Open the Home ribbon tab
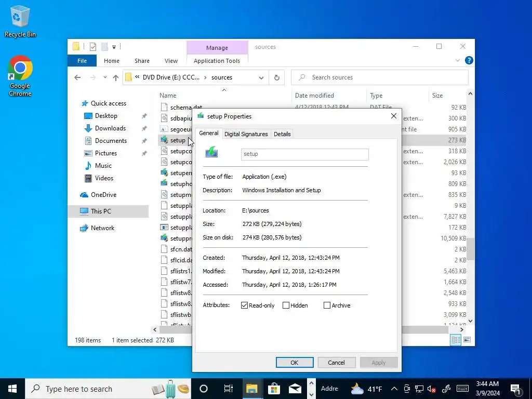The image size is (532, 399). pos(112,61)
